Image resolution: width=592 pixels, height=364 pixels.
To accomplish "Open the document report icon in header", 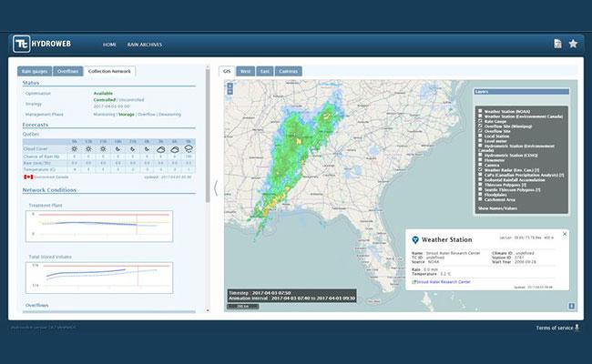I will (557, 44).
